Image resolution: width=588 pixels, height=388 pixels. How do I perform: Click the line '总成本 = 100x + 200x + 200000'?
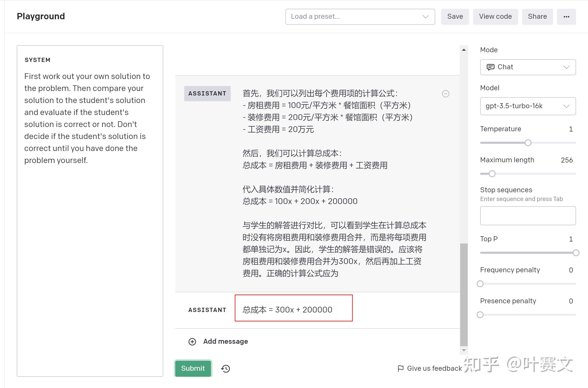[x=300, y=201]
